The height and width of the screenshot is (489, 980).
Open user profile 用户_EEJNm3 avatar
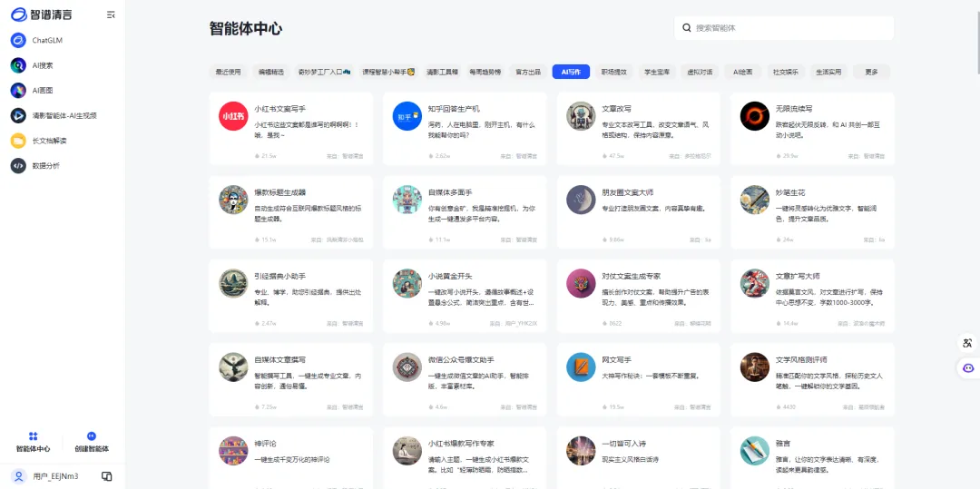(x=19, y=476)
